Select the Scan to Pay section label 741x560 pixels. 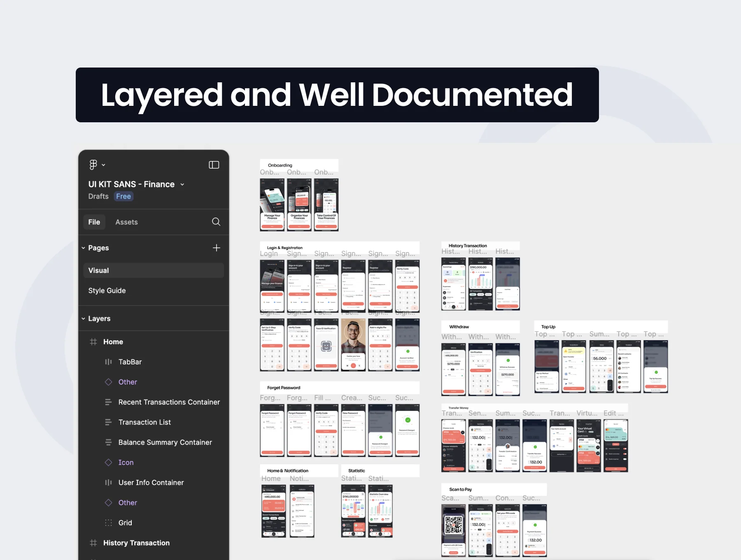click(461, 490)
